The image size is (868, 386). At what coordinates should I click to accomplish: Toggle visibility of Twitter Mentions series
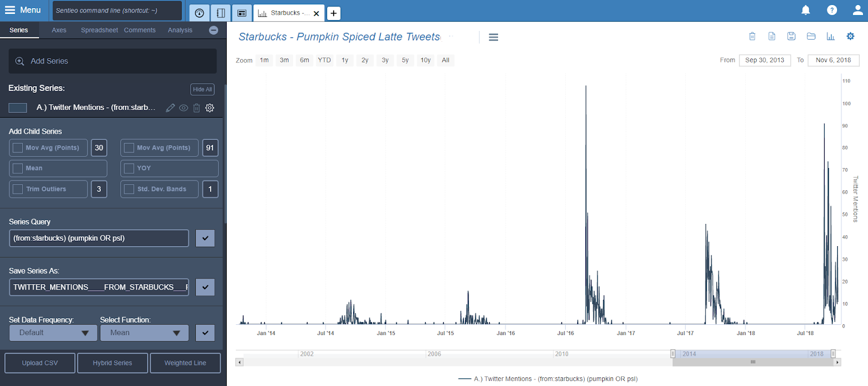pyautogui.click(x=184, y=108)
